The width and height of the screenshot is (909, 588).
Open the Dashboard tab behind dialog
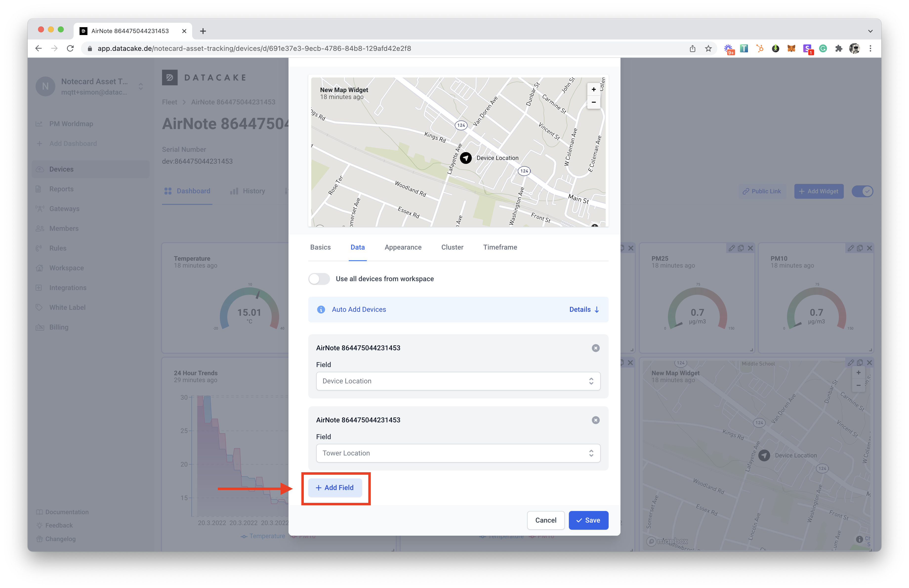pyautogui.click(x=187, y=191)
